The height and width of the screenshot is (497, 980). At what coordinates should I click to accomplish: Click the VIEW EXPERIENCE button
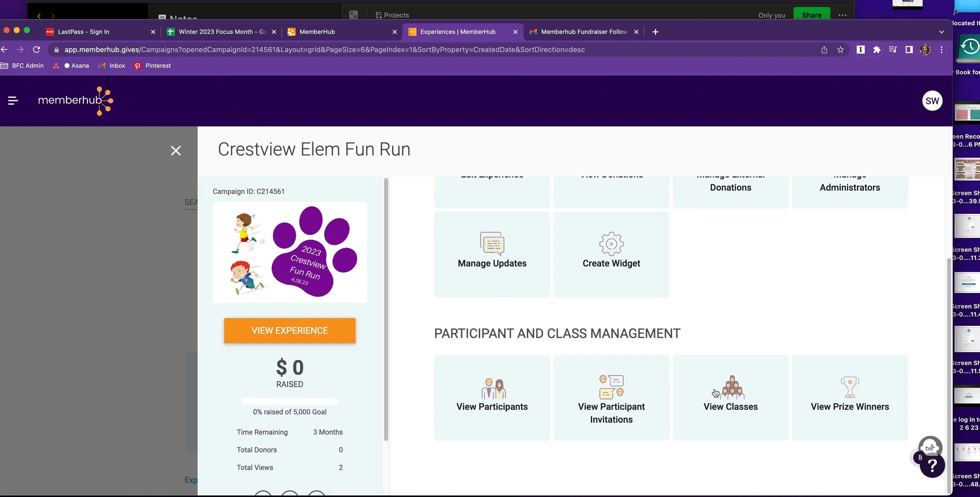pos(290,330)
